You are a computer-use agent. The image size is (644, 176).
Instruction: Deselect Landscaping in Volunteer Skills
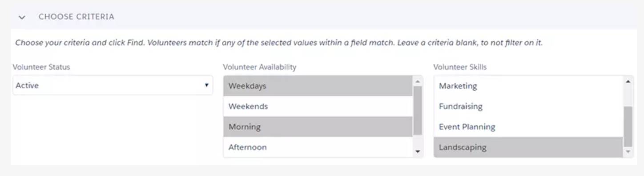click(528, 147)
